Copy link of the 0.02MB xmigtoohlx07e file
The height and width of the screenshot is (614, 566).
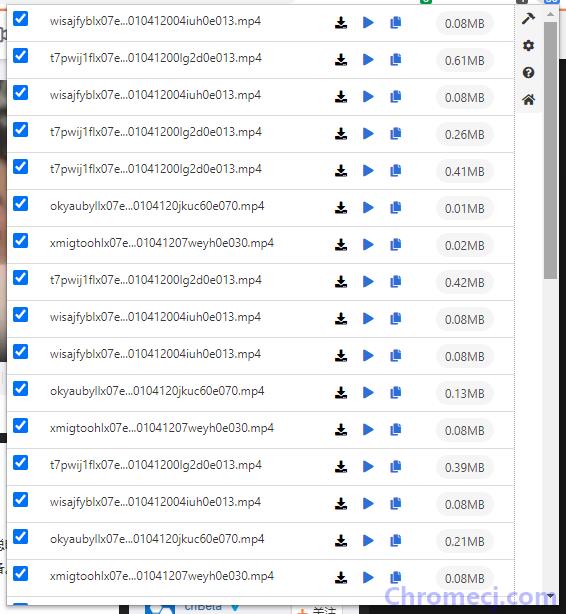coord(396,245)
